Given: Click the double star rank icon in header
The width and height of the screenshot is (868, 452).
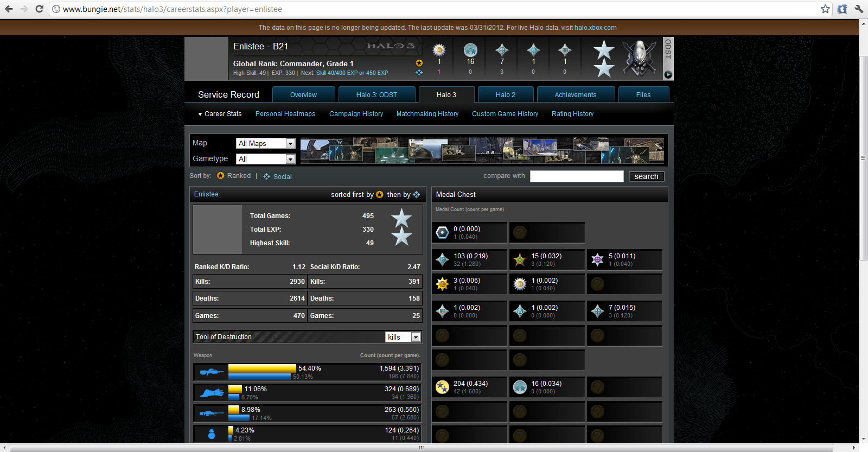Looking at the screenshot, I should (604, 59).
